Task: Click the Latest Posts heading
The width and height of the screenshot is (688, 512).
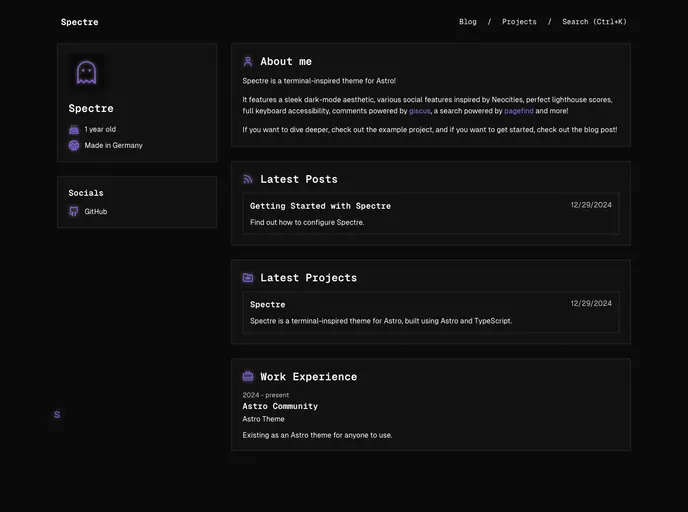Action: [x=299, y=179]
